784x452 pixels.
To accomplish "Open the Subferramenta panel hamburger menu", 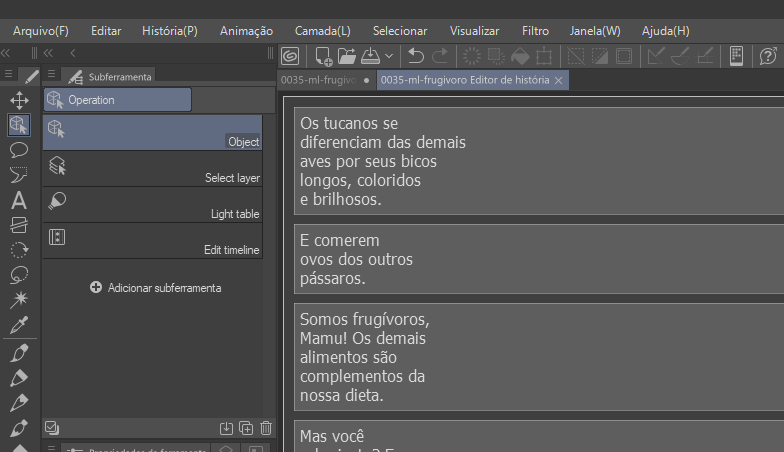I will [x=49, y=75].
